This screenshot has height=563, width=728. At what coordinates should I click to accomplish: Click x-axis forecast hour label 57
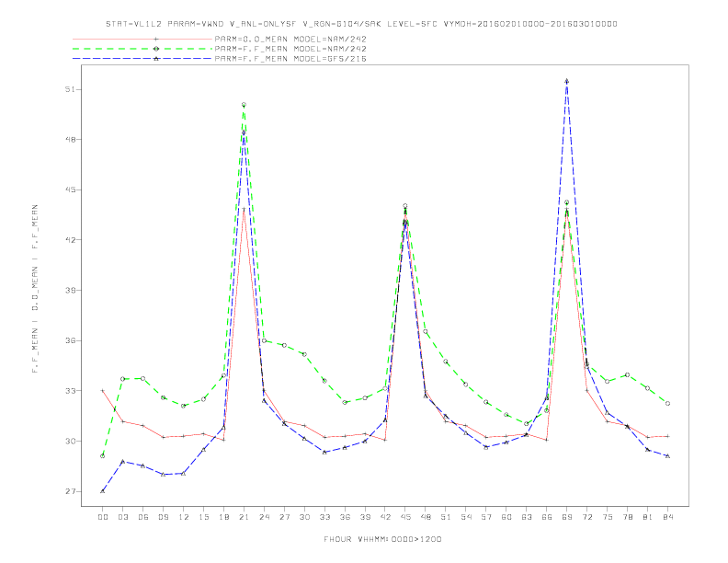[x=486, y=517]
